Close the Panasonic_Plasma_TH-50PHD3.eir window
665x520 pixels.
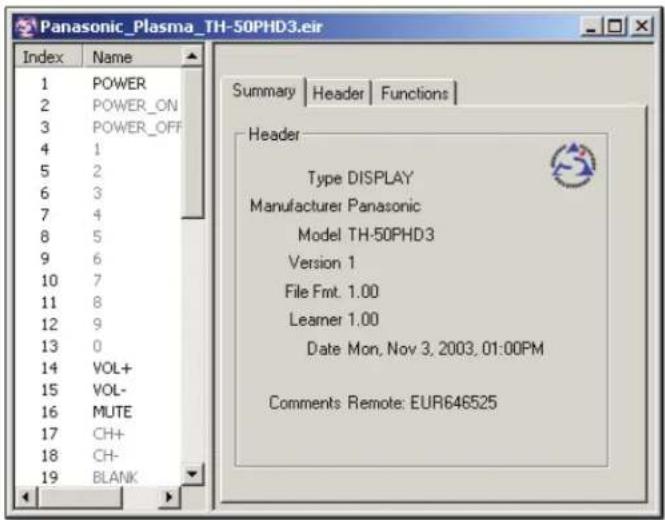tap(642, 27)
